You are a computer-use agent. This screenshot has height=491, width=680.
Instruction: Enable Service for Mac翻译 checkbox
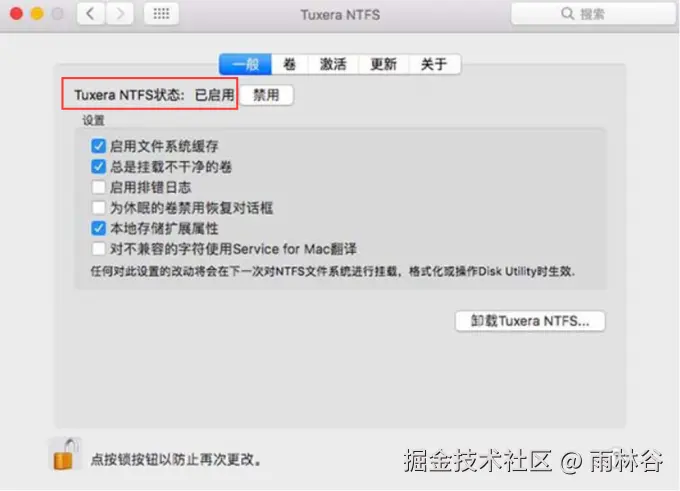[98, 249]
